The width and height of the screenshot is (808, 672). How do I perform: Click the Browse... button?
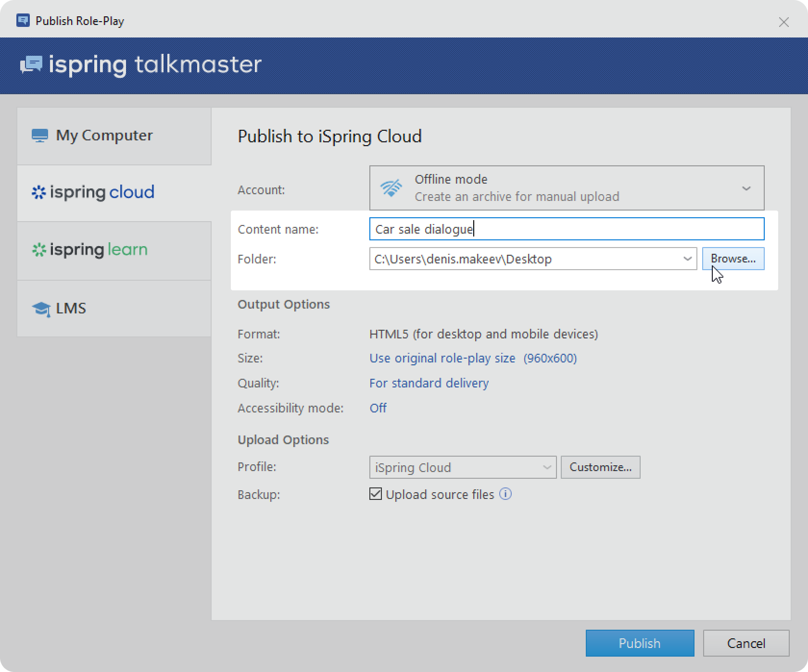(733, 259)
